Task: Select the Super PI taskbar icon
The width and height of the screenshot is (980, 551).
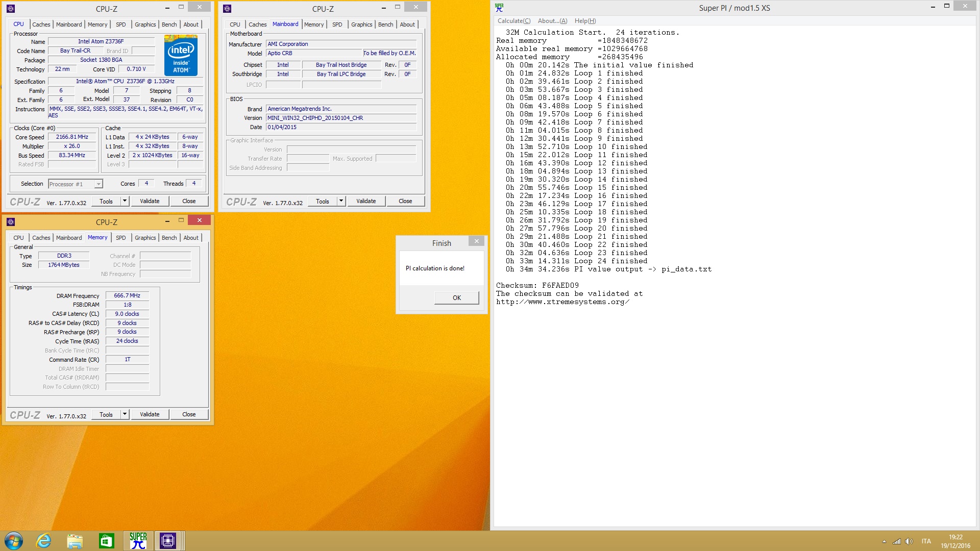Action: pos(138,541)
